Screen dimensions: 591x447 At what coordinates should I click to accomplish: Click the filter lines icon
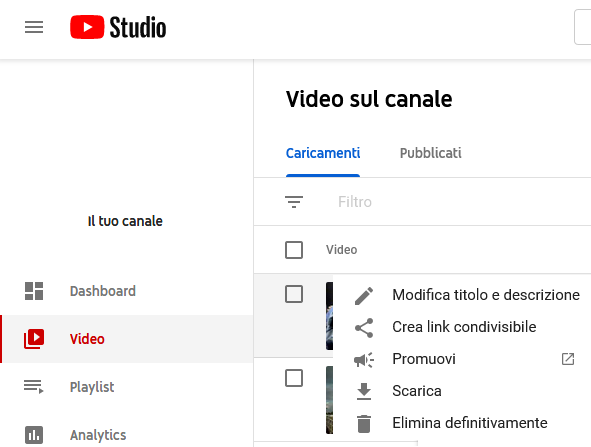(x=294, y=202)
